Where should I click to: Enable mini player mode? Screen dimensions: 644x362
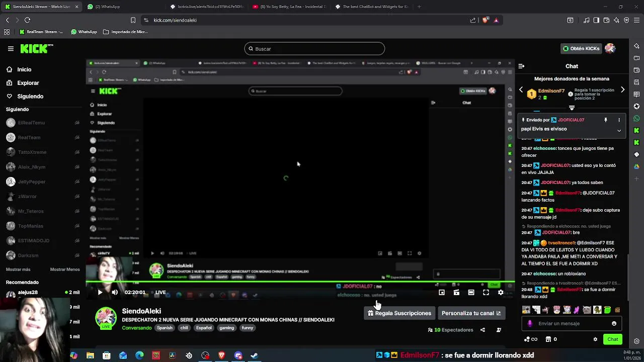(441, 292)
